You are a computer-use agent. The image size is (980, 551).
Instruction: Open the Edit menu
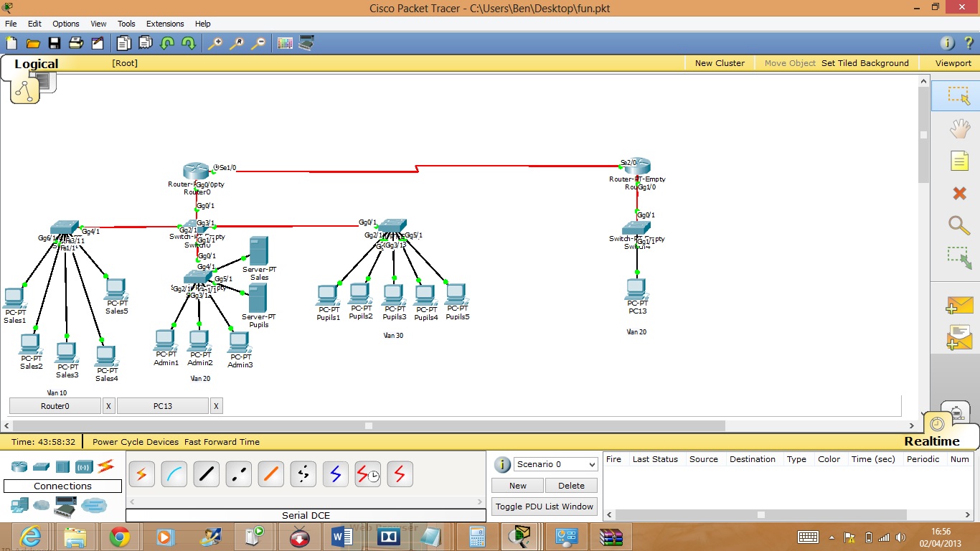[x=34, y=24]
